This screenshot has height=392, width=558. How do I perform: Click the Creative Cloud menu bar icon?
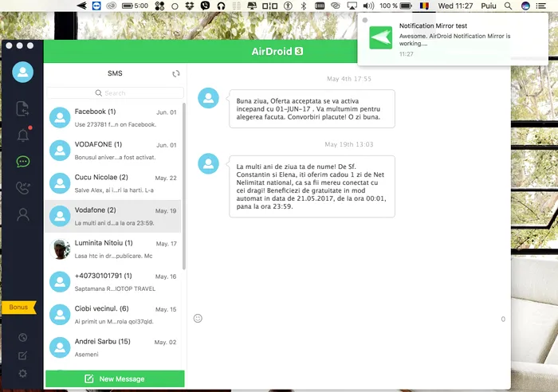[x=112, y=6]
